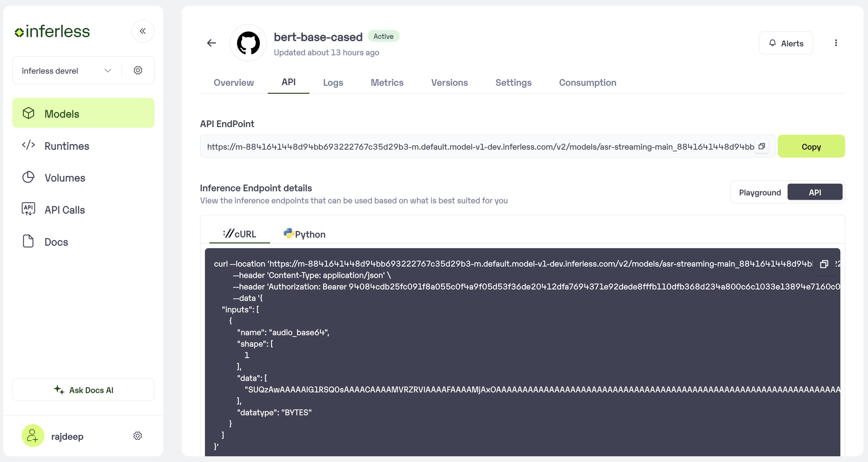This screenshot has height=462, width=868.
Task: Switch to the Python code tab
Action: pos(305,234)
